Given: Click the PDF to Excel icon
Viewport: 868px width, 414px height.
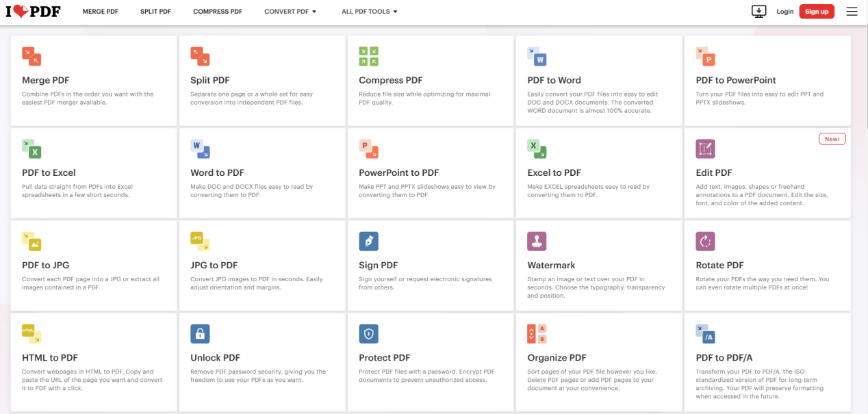Looking at the screenshot, I should pos(31,148).
